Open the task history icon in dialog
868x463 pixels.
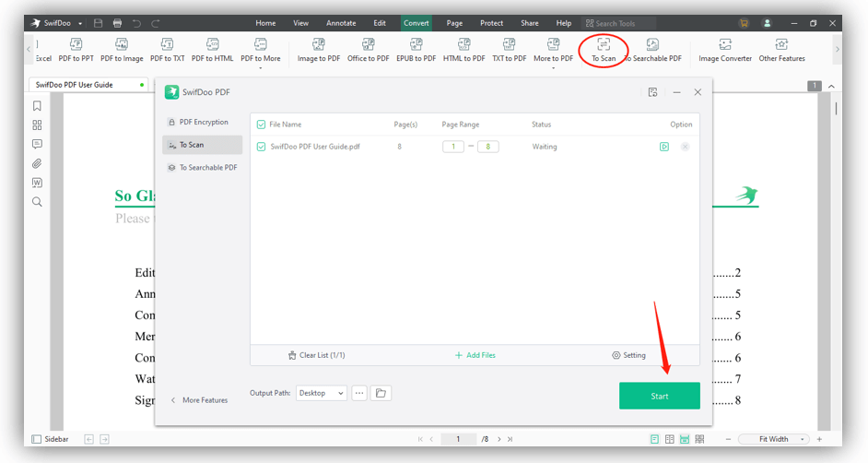point(652,92)
